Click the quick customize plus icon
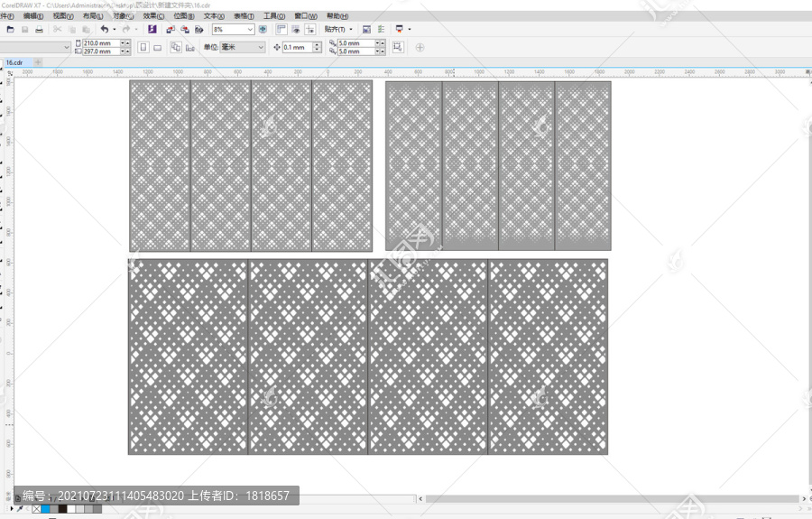812x519 pixels. click(420, 47)
